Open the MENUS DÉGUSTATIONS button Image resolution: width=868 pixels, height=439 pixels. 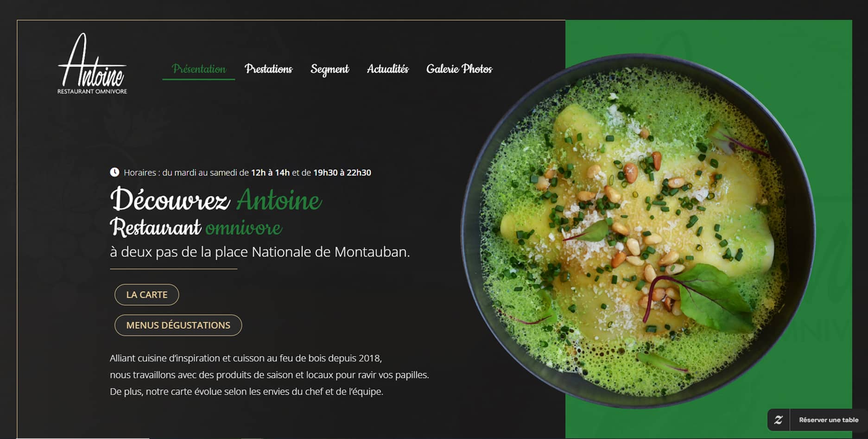pos(178,325)
